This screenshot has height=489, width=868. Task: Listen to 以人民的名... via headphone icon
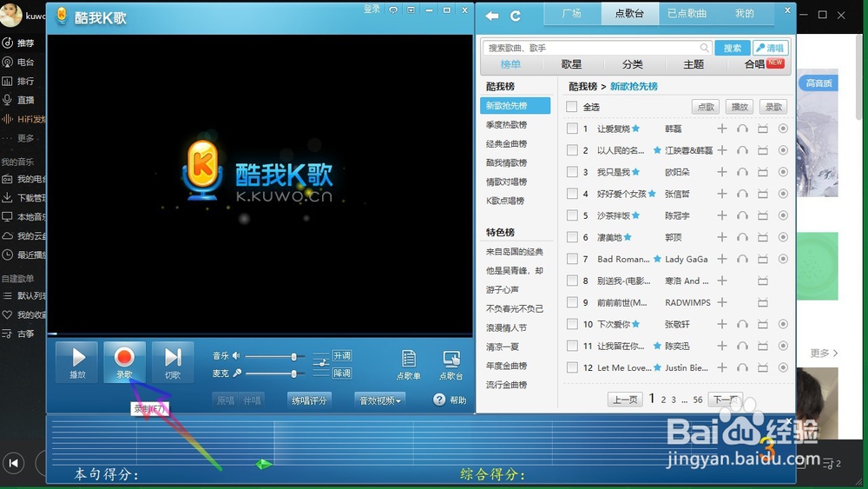click(x=742, y=150)
